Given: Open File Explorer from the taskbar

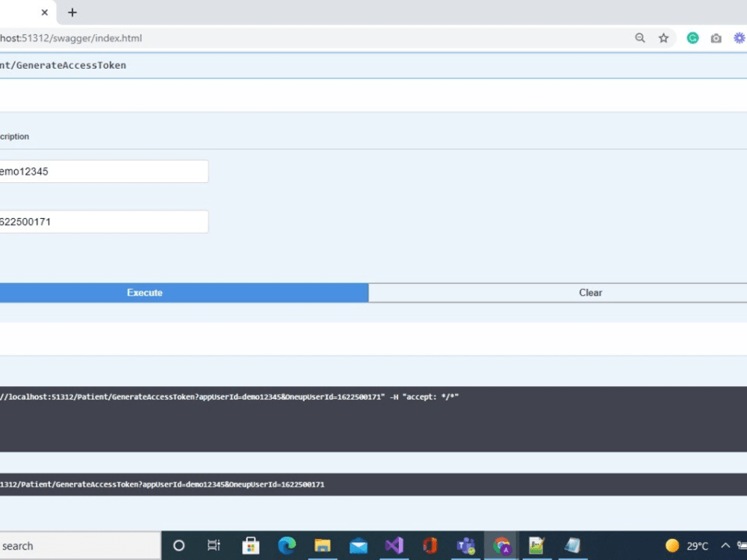Looking at the screenshot, I should click(x=322, y=545).
